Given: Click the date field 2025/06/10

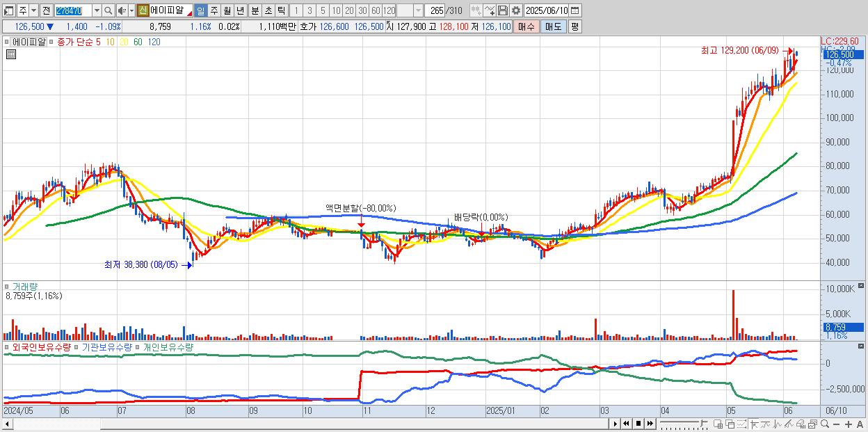Looking at the screenshot, I should coord(546,10).
